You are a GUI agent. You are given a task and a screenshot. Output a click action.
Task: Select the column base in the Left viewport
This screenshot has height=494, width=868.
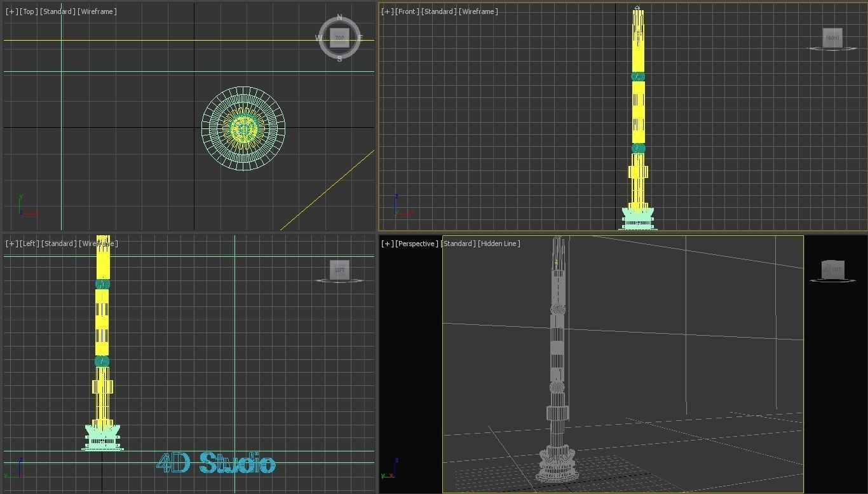102,437
